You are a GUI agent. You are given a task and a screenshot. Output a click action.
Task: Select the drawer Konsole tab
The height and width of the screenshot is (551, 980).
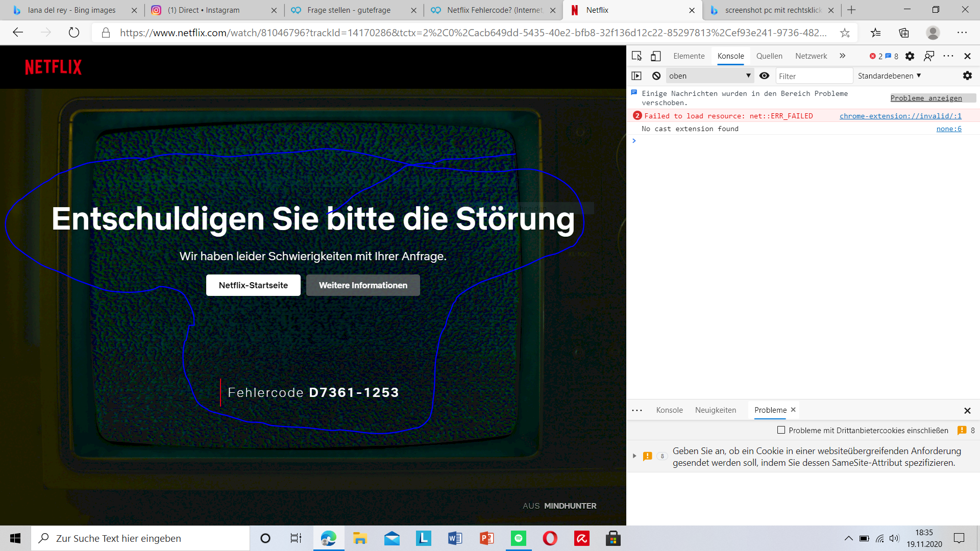coord(669,410)
